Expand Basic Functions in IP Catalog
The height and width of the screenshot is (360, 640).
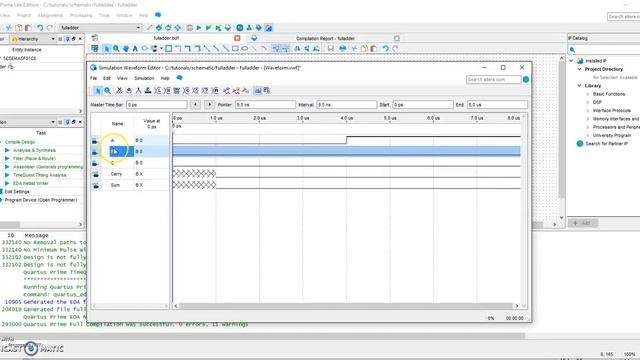tap(588, 94)
